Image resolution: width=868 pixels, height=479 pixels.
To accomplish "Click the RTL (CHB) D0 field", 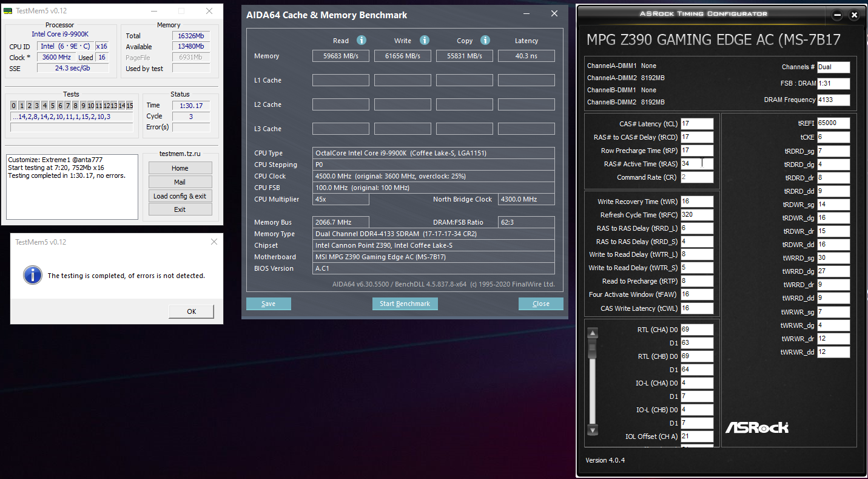I will [697, 356].
